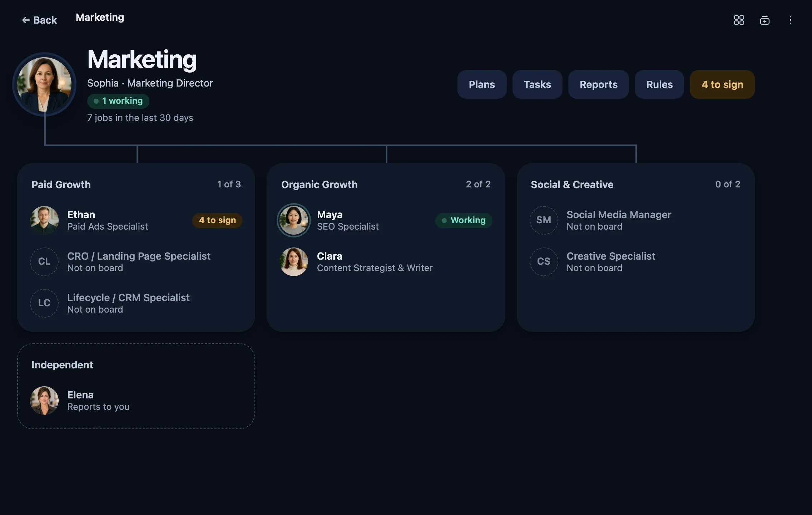Viewport: 812px width, 515px height.
Task: Click the Paid Growth team title
Action: [x=61, y=185]
